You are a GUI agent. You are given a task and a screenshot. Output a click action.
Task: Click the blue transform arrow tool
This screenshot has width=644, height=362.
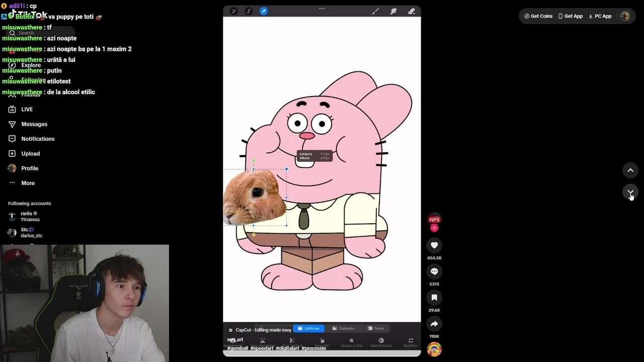point(264,11)
